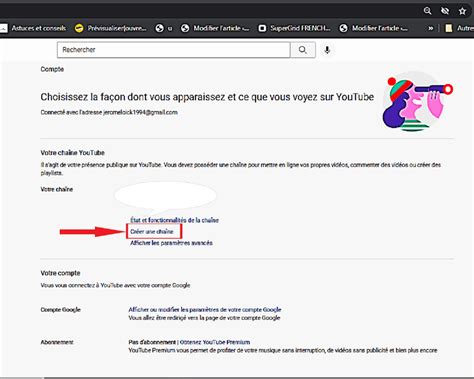Click the search magnifier button
This screenshot has height=379, width=474.
303,50
